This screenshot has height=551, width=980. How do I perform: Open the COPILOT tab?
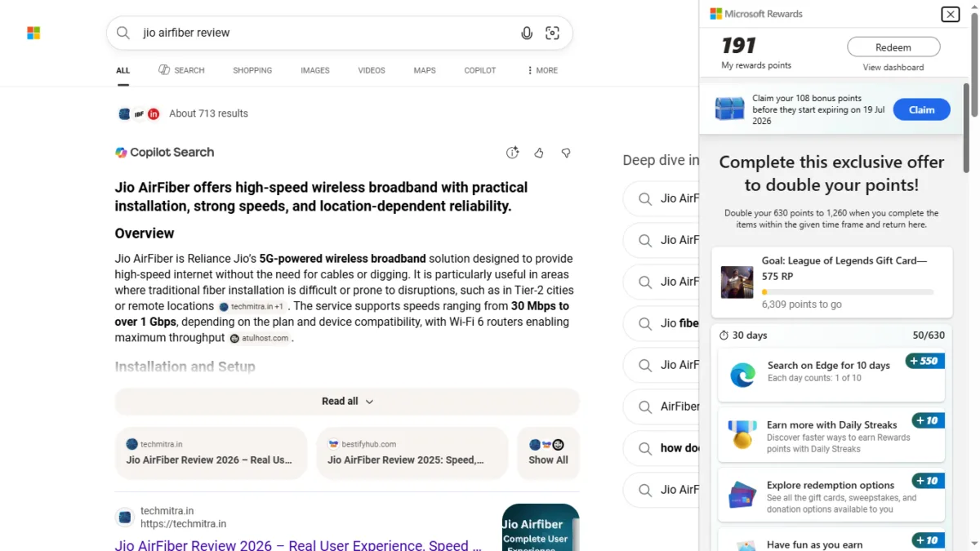tap(480, 70)
